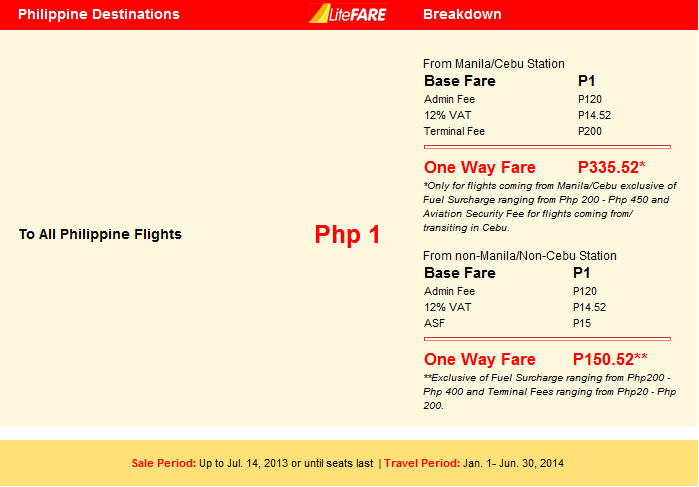Click the non-Manila Base Fare P1 value

pos(581,272)
